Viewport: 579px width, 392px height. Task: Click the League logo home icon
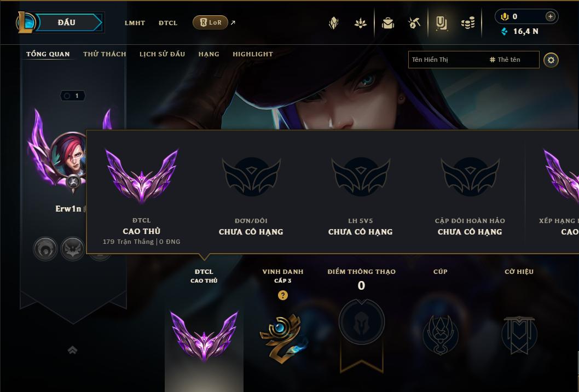tap(25, 22)
